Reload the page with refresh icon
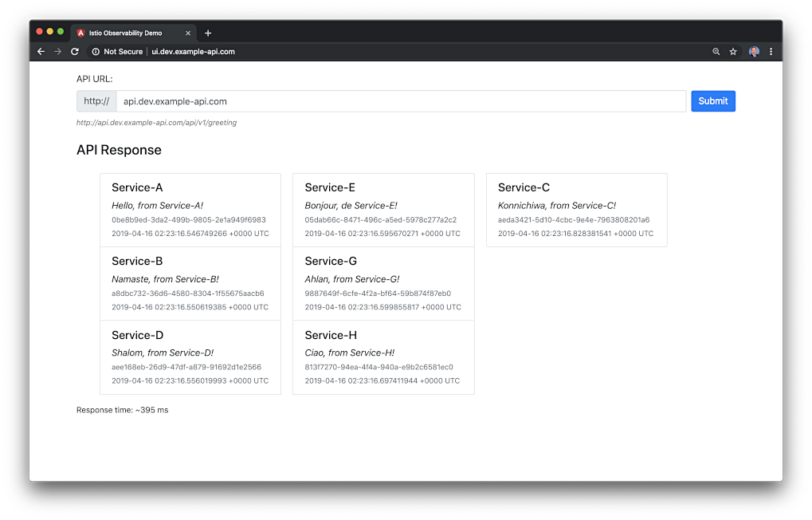 pyautogui.click(x=75, y=52)
